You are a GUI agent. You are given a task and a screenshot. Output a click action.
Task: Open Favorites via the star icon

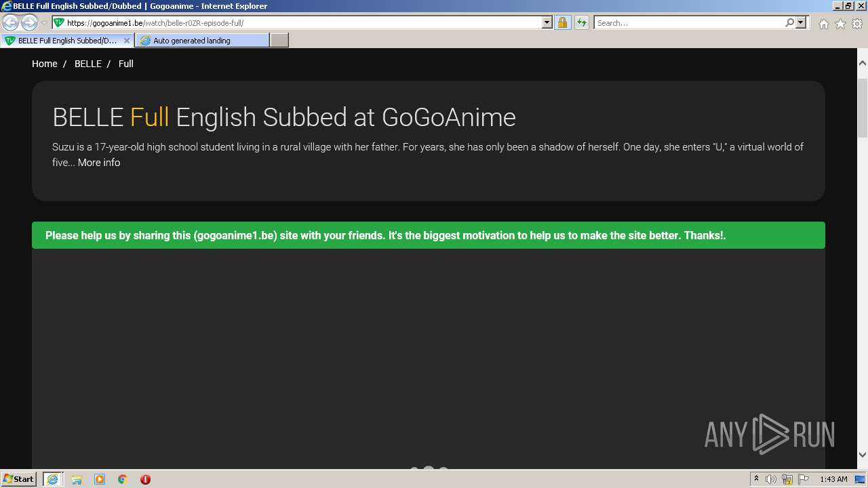[x=840, y=24]
